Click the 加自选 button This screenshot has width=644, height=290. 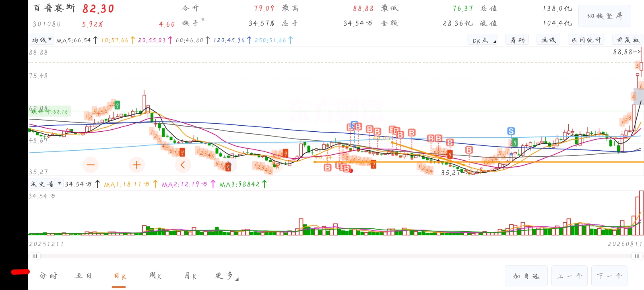pos(526,276)
